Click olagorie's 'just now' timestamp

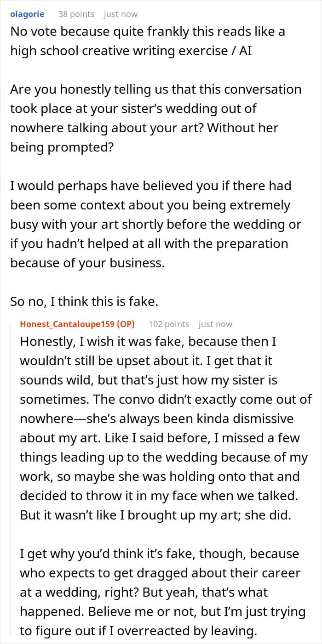tap(121, 14)
